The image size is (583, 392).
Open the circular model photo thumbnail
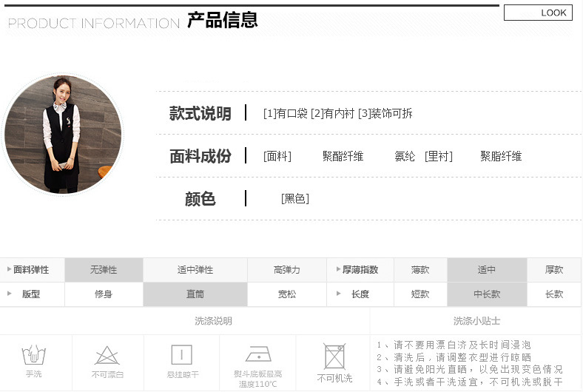(x=62, y=134)
